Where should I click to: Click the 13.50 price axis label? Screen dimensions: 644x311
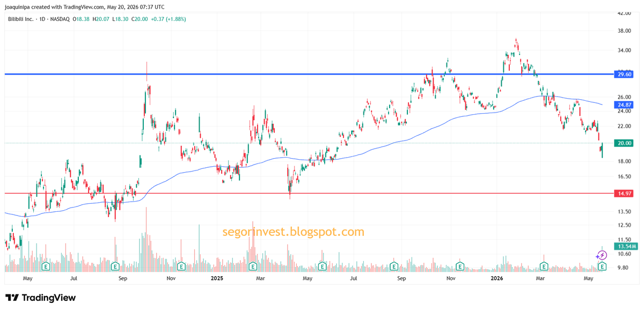click(624, 212)
